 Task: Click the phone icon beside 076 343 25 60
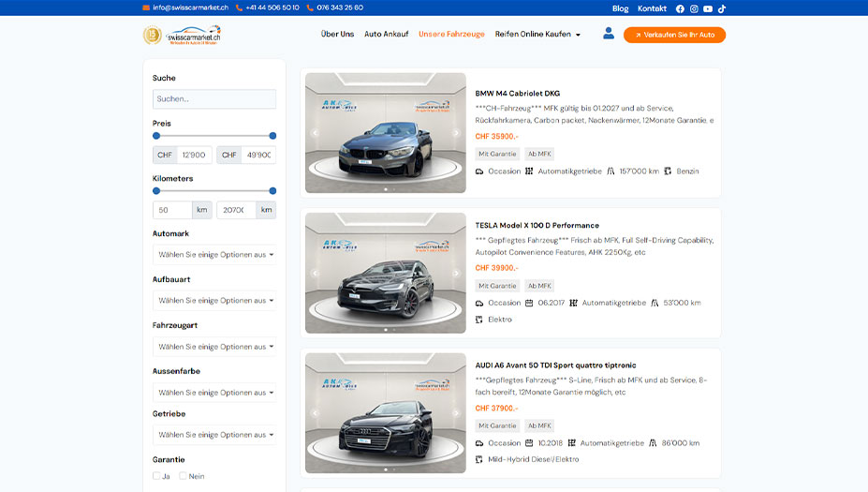tap(310, 7)
